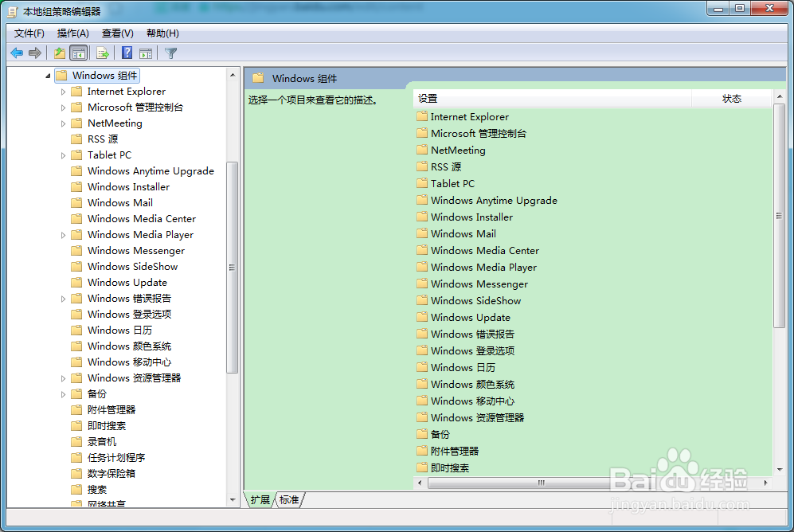Viewport: 794px width, 532px height.
Task: Select Windows SideShow in tree
Action: click(x=132, y=266)
